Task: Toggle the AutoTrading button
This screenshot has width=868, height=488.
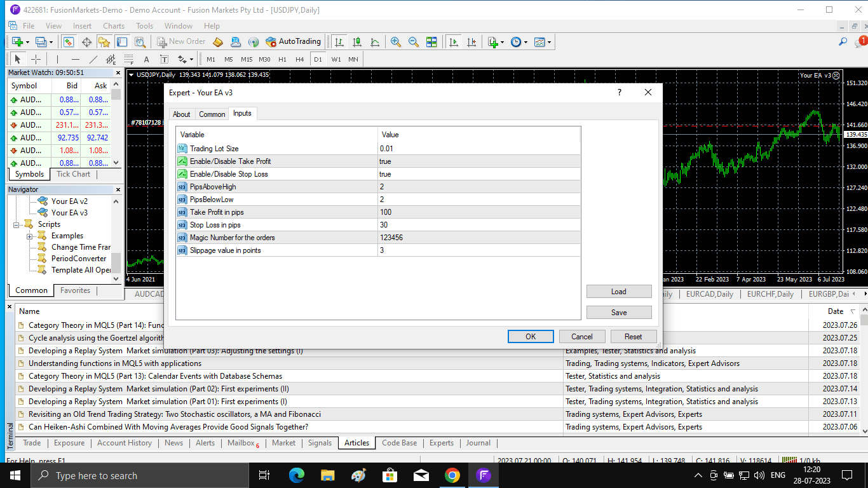Action: coord(294,42)
